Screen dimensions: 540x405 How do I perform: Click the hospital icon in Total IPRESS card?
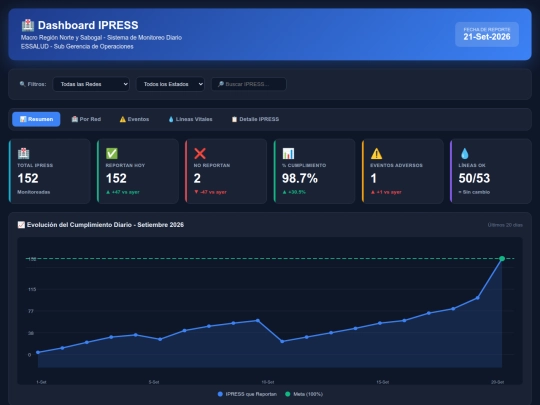[23, 153]
